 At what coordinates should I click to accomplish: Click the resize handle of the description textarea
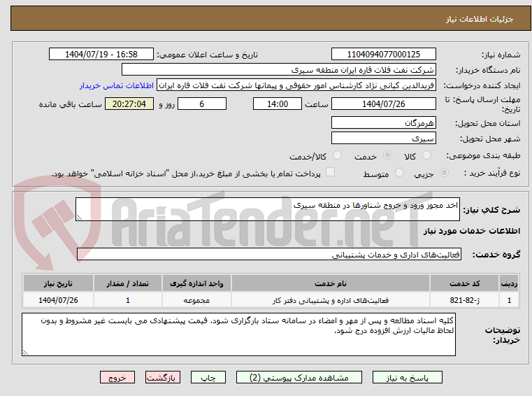pyautogui.click(x=79, y=218)
